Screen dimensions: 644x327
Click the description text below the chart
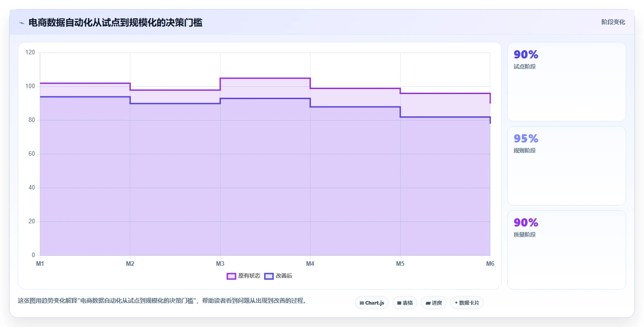pyautogui.click(x=162, y=301)
